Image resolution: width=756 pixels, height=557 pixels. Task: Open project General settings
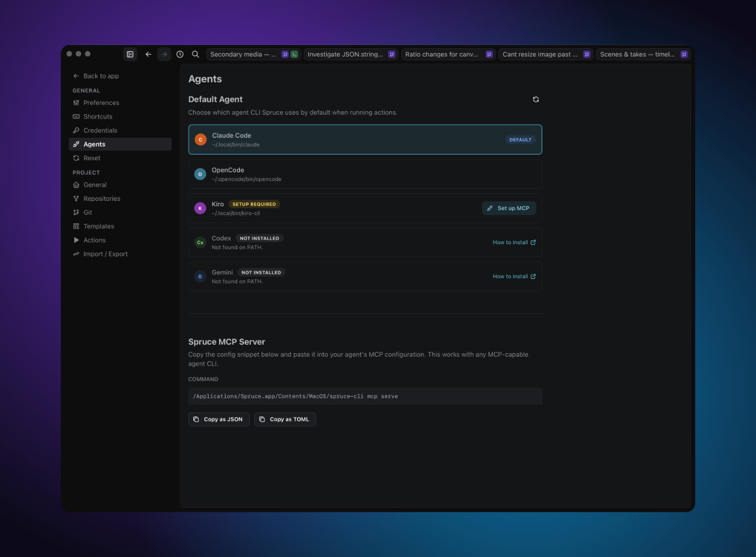[120, 185]
